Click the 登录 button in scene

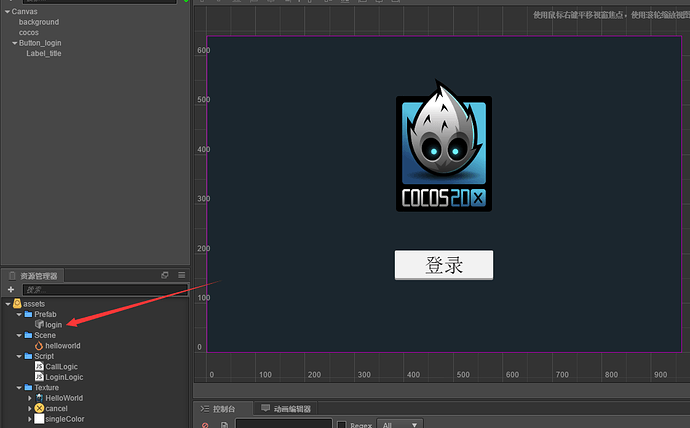click(444, 265)
